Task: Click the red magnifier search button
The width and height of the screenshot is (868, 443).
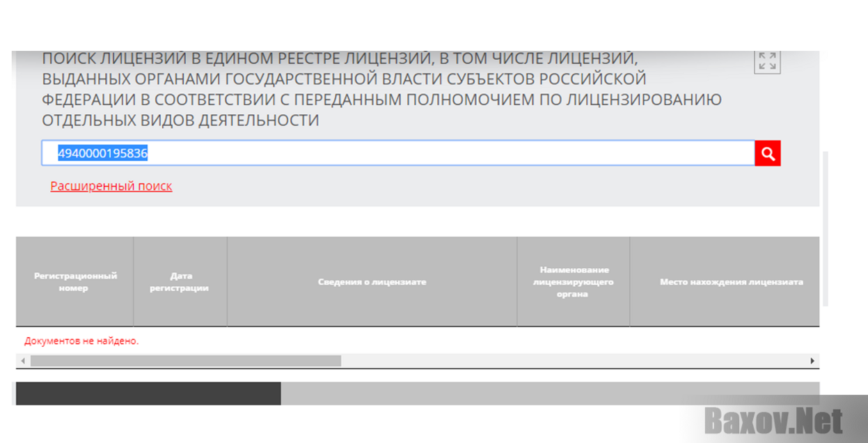Action: 768,153
